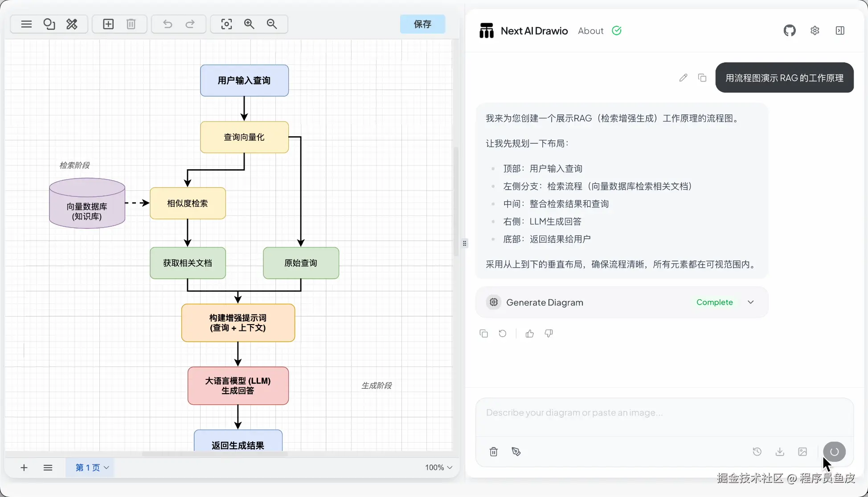Undo the last diagram action
Viewport: 868px width, 497px height.
point(168,24)
